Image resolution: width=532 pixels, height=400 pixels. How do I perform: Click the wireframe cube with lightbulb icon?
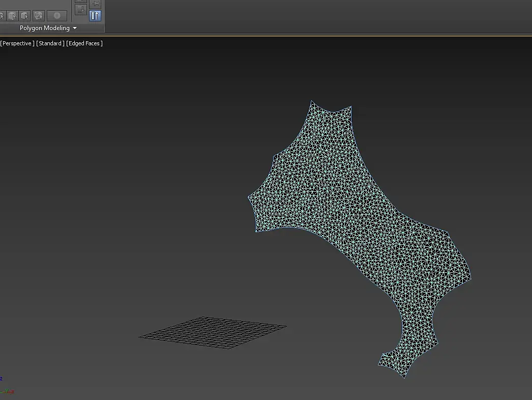[x=39, y=16]
